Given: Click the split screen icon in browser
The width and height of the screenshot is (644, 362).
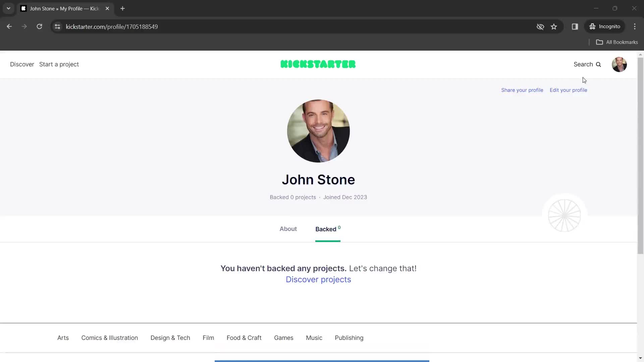Looking at the screenshot, I should 575,26.
